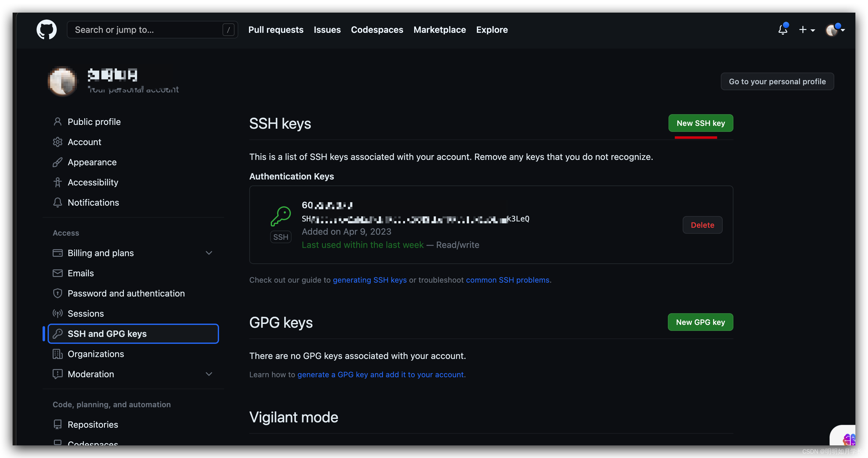Click the GitHub logo icon

[x=47, y=30]
